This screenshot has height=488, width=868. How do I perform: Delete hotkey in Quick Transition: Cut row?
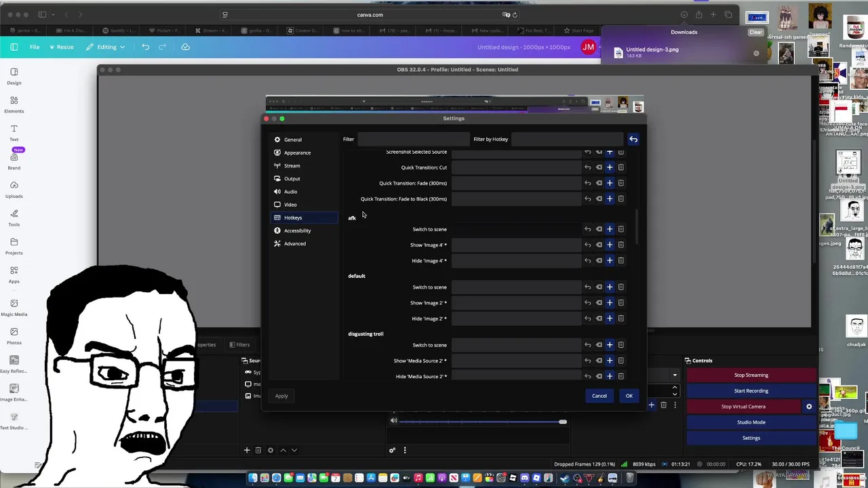pyautogui.click(x=620, y=167)
